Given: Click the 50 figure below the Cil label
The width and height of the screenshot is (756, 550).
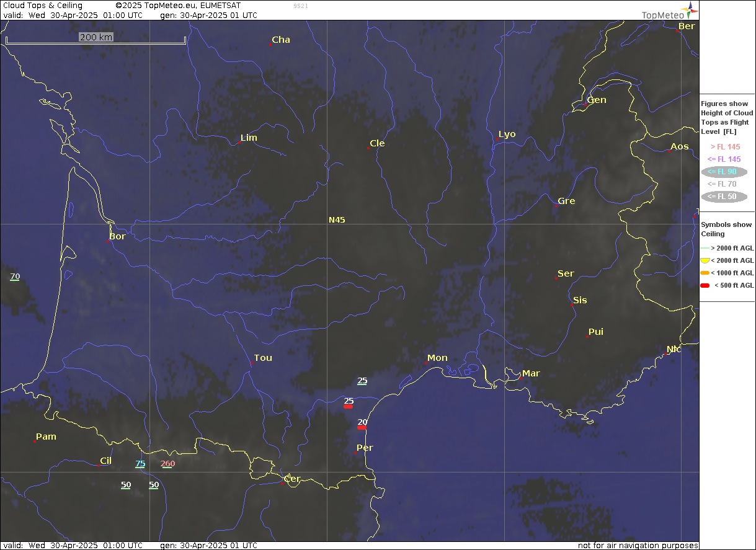Looking at the screenshot, I should coord(126,485).
